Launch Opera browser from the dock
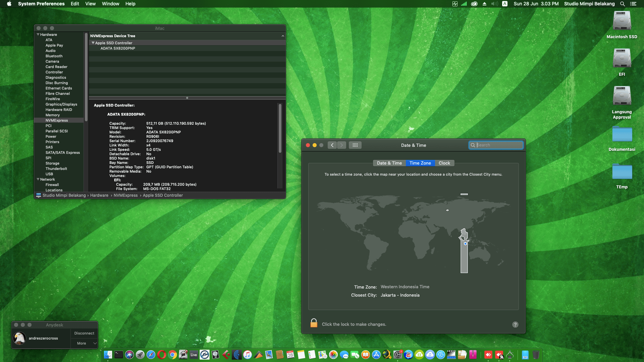 point(162,355)
